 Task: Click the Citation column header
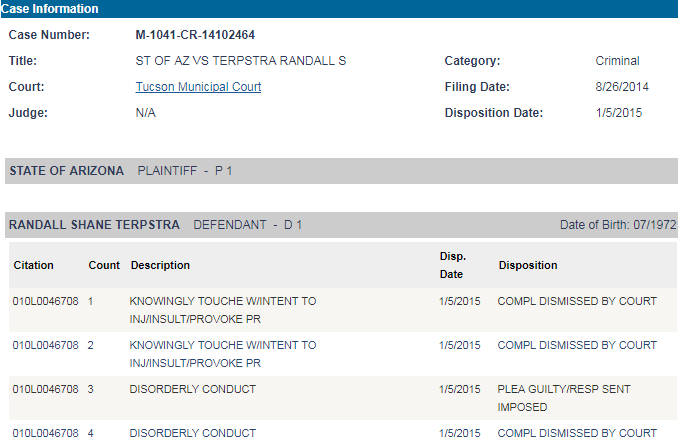(x=34, y=265)
